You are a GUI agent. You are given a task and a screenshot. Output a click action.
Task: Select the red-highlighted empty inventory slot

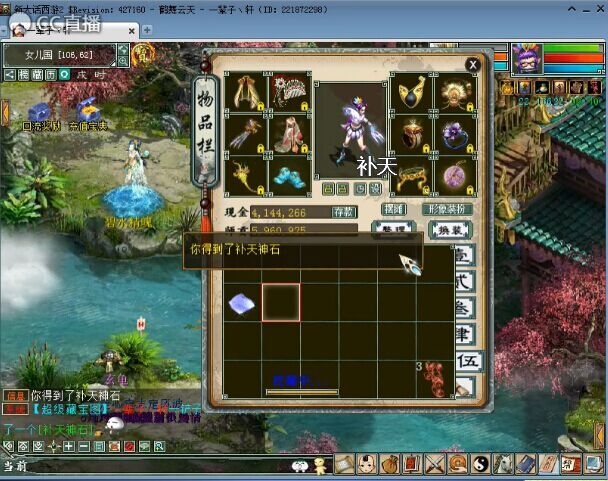281,302
